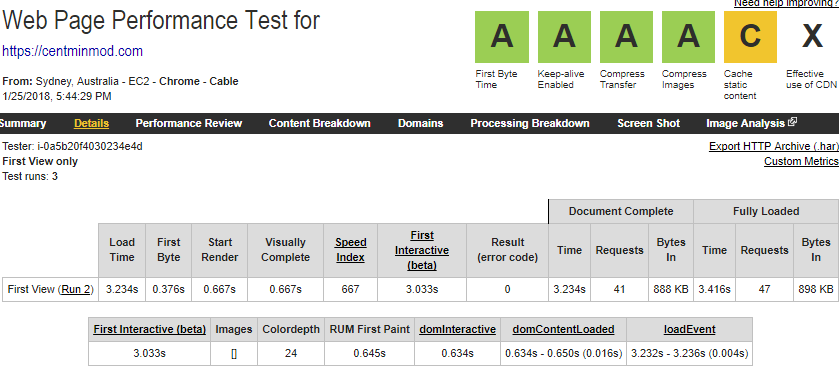Click Fully Loaded Time value 3.416s
The image size is (839, 368).
pyautogui.click(x=714, y=290)
